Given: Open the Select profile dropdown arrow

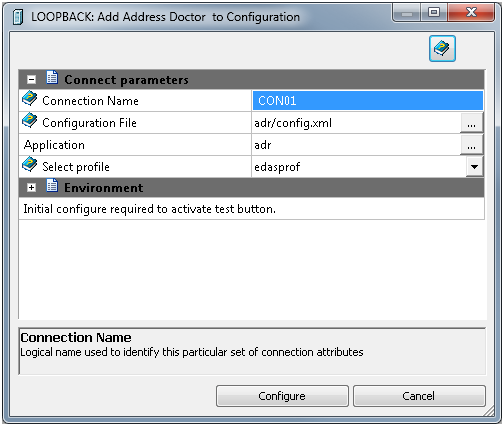Looking at the screenshot, I should pos(474,167).
